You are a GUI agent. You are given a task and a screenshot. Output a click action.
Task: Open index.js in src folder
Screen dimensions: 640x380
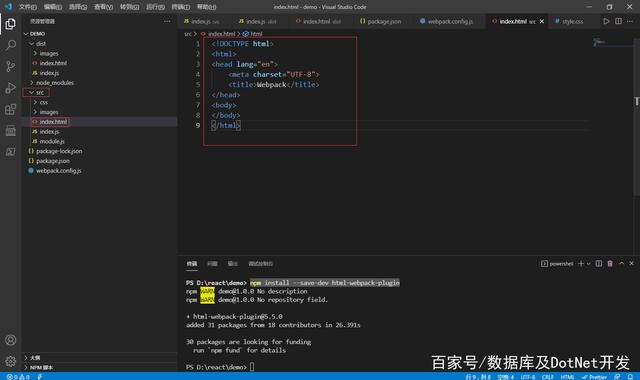point(100,131)
